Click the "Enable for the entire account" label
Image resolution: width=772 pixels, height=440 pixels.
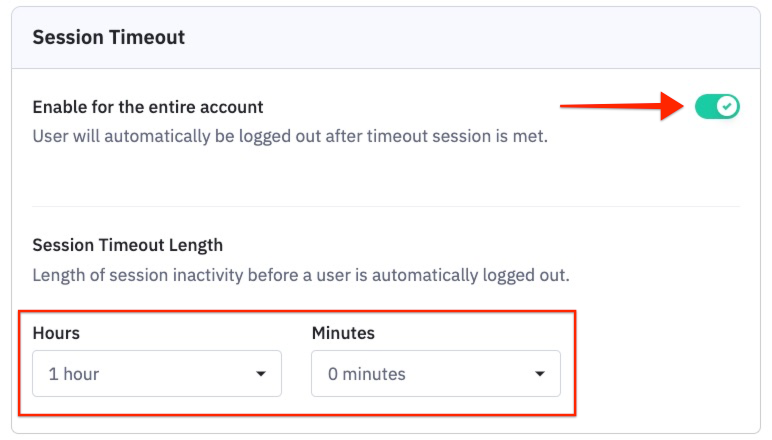click(x=148, y=106)
